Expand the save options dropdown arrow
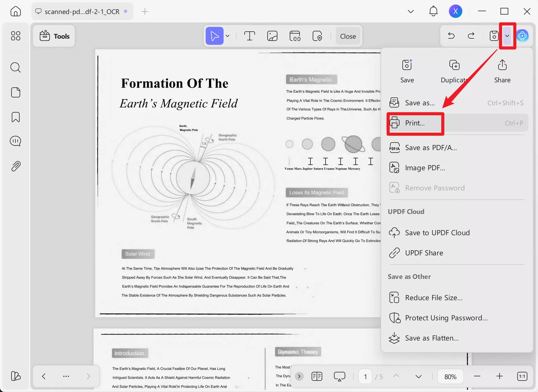This screenshot has width=538, height=392. [x=507, y=36]
